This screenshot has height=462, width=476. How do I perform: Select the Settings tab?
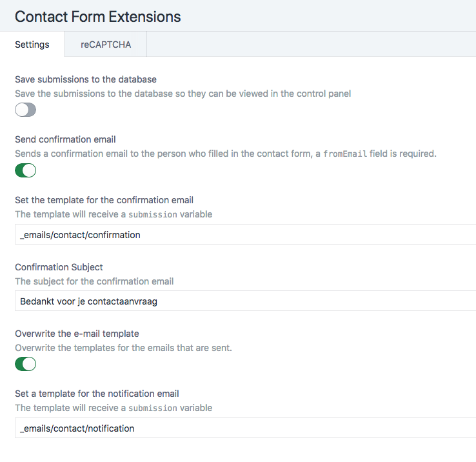(32, 45)
